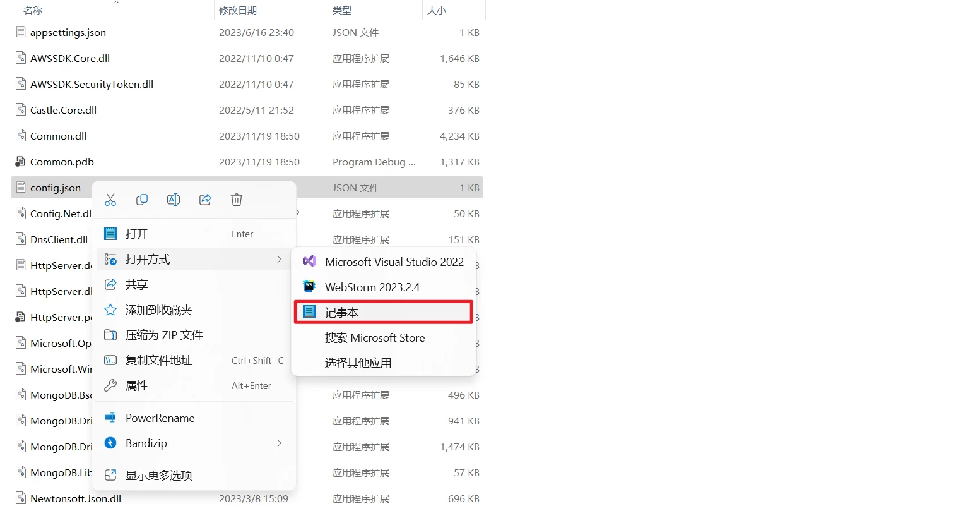
Task: Select 压缩为 ZIP 文件 menu entry
Action: pos(164,335)
